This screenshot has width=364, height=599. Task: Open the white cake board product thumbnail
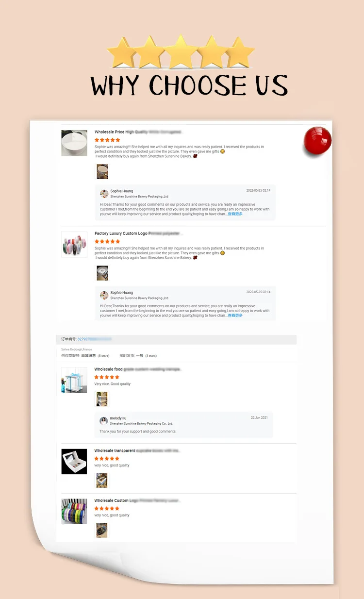click(74, 143)
